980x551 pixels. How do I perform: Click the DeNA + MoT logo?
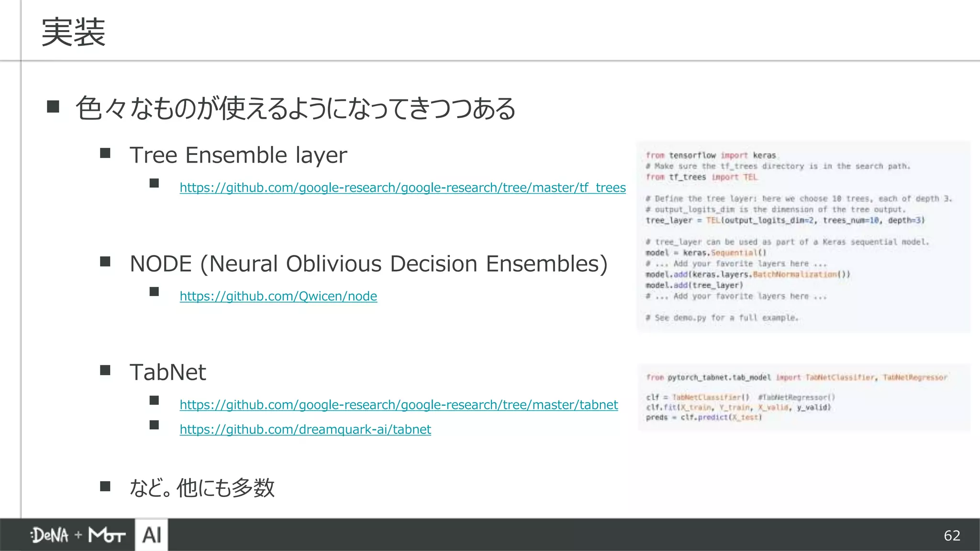click(78, 535)
